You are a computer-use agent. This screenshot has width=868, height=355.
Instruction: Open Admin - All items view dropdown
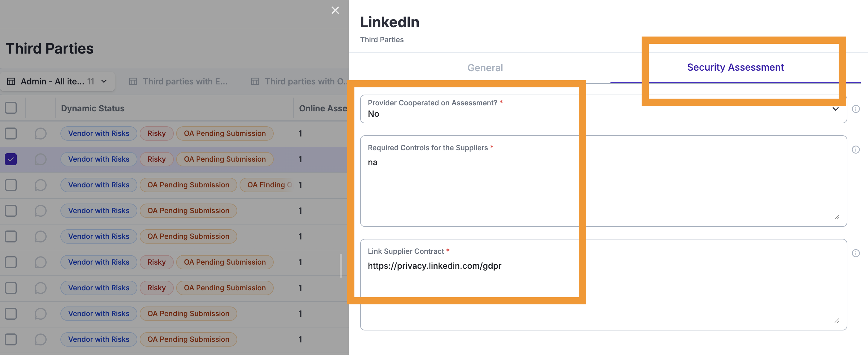(104, 82)
